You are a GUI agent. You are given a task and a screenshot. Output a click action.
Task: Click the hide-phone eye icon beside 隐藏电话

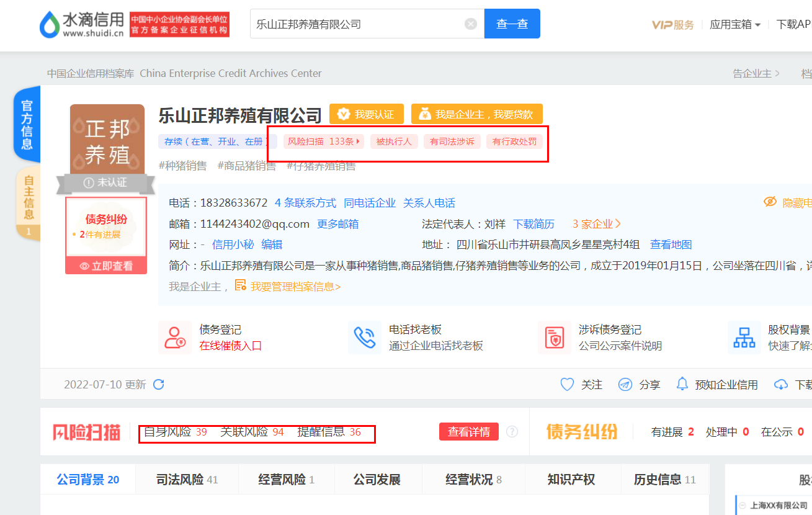pyautogui.click(x=770, y=202)
